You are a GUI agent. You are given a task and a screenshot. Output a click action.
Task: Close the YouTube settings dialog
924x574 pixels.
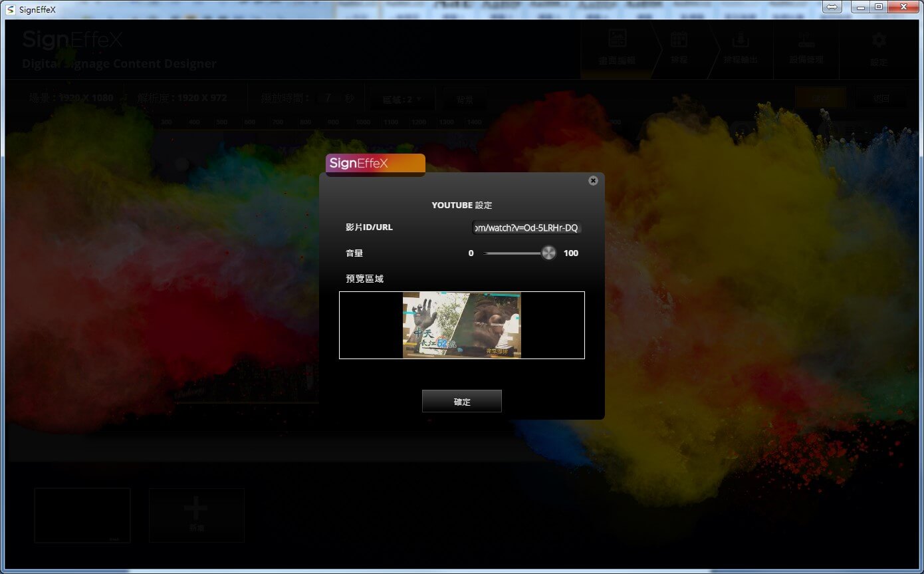[593, 181]
